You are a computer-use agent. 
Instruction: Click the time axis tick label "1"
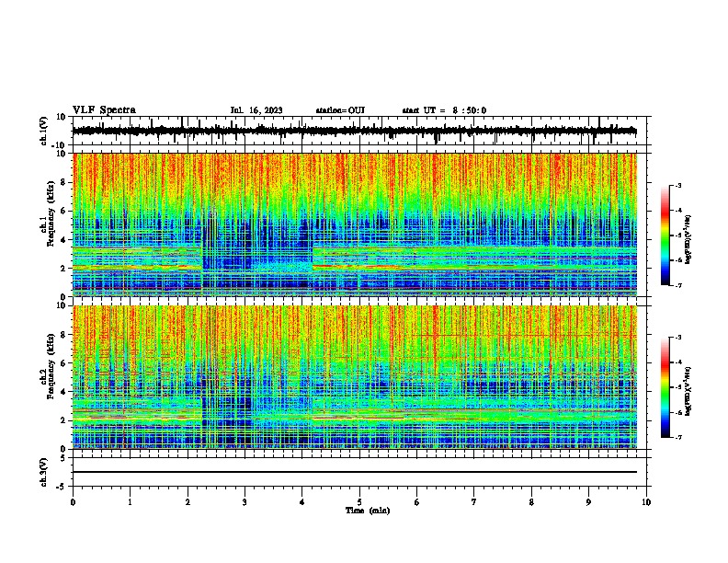pyautogui.click(x=130, y=502)
